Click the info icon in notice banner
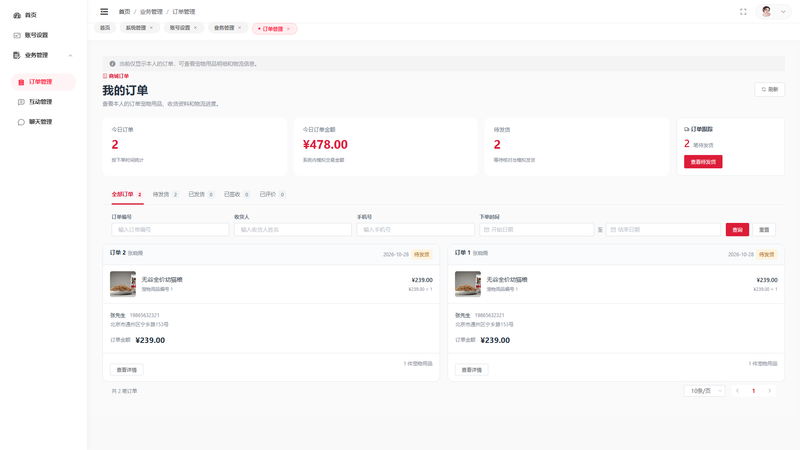This screenshot has height=450, width=800. [x=112, y=64]
